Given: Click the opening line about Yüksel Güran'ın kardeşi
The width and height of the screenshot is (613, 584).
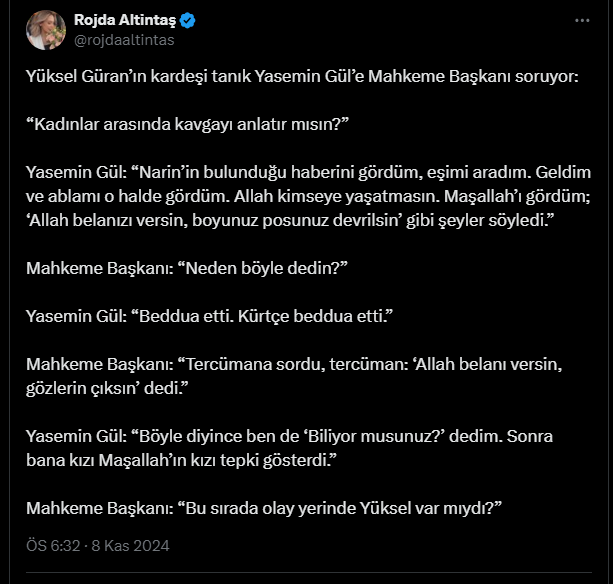Looking at the screenshot, I should point(302,76).
